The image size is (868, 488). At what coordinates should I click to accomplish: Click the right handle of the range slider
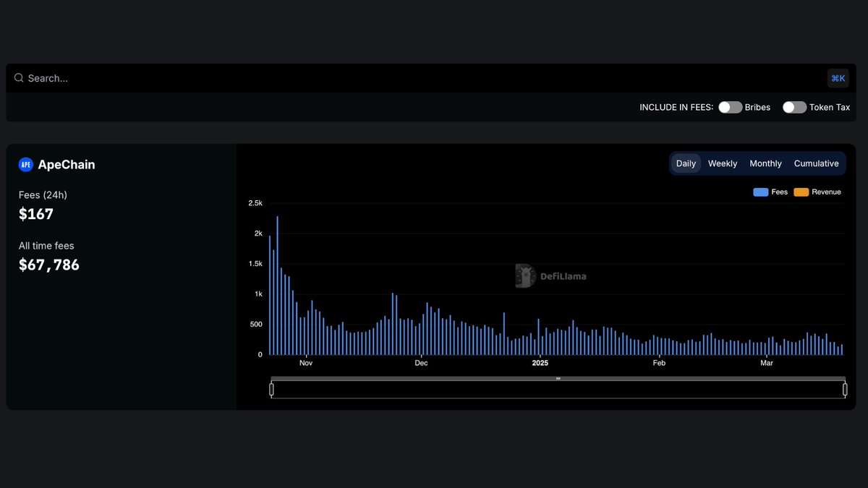pos(845,390)
